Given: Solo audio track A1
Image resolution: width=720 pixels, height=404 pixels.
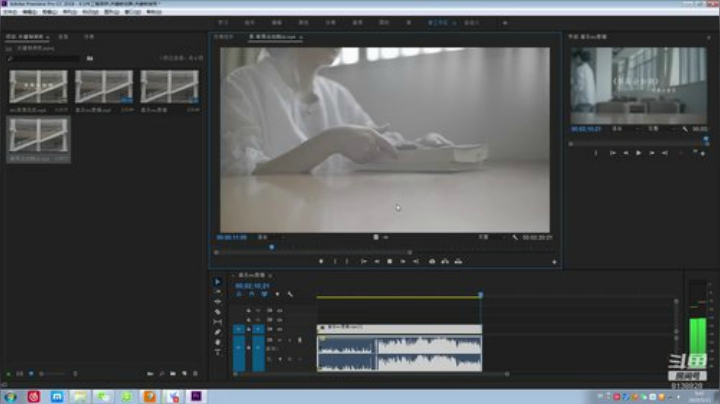Looking at the screenshot, I should click(289, 340).
